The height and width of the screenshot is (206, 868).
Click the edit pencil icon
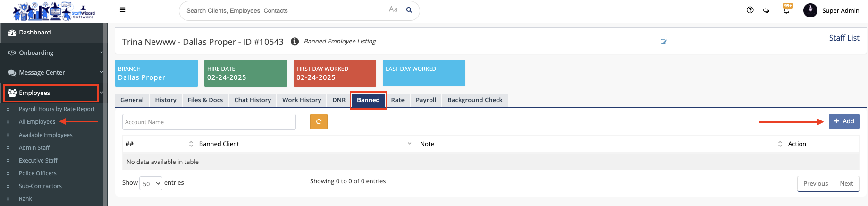point(664,42)
